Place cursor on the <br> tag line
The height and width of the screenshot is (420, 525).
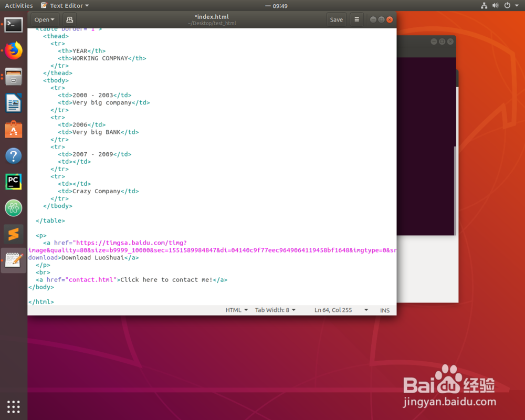click(43, 272)
